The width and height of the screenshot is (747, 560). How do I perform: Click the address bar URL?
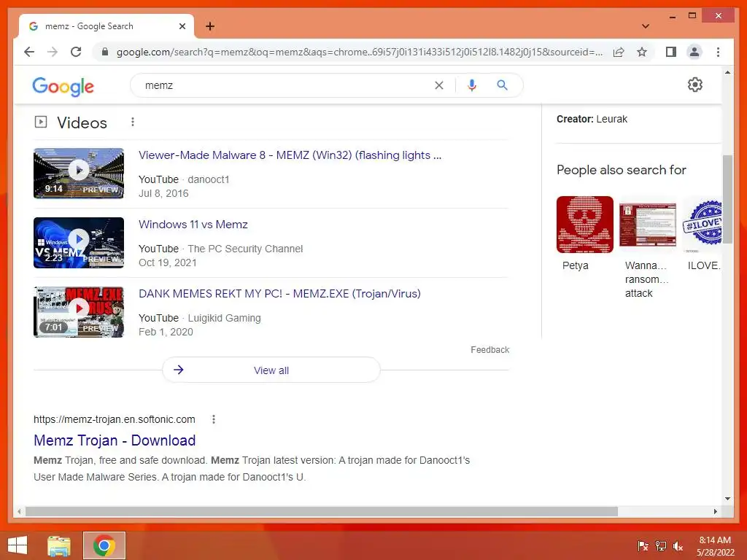pos(360,52)
